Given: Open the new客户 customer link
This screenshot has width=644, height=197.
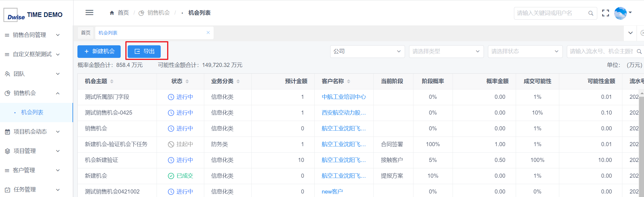Looking at the screenshot, I should pos(332,192).
